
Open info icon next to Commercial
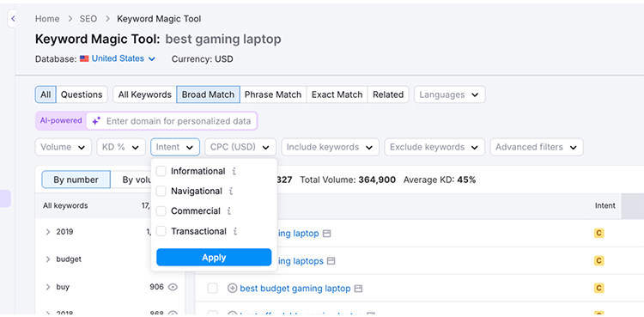pyautogui.click(x=229, y=211)
